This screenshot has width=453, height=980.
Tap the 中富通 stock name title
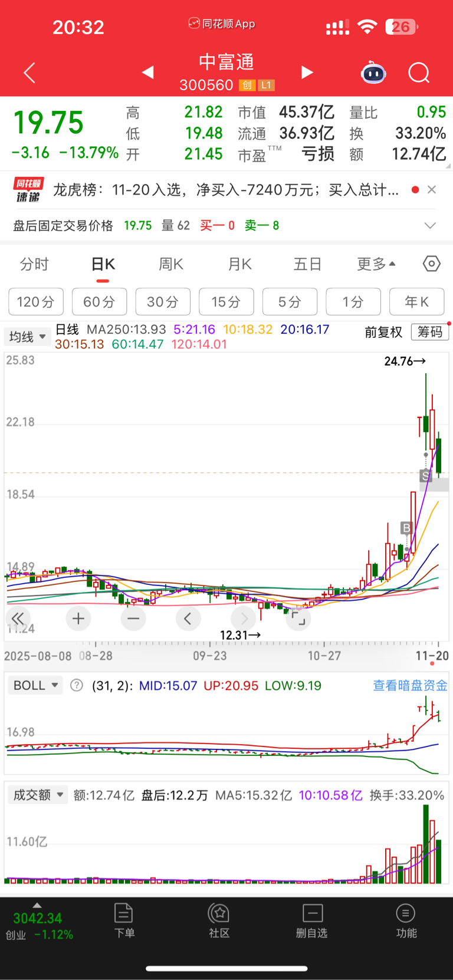click(226, 62)
